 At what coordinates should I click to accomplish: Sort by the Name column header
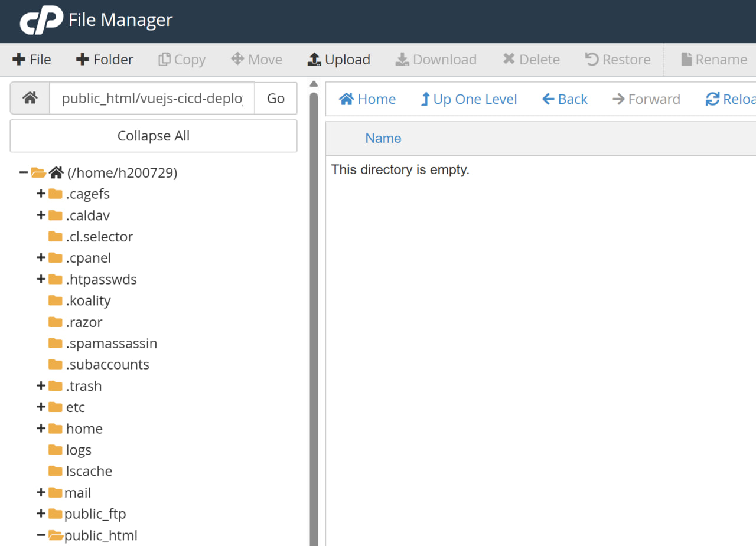tap(383, 138)
